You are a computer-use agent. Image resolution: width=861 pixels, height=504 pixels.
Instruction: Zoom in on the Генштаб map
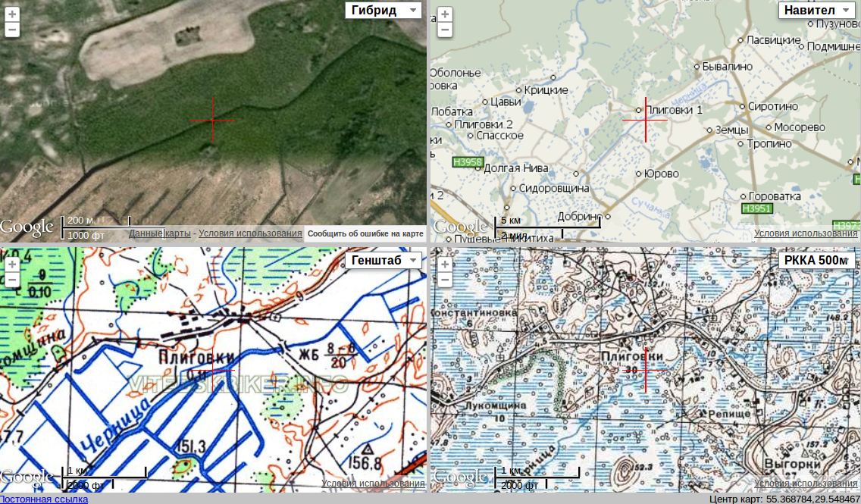(x=12, y=265)
